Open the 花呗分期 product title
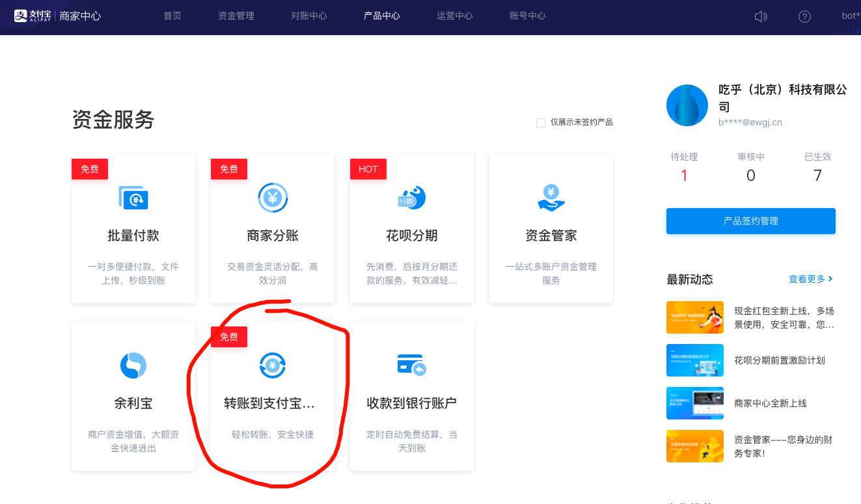 pyautogui.click(x=412, y=235)
